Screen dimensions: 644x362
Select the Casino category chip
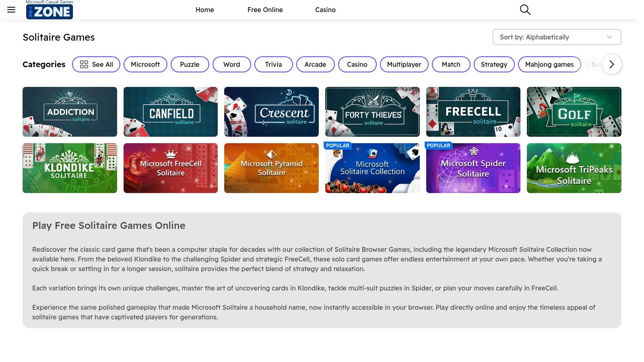[357, 64]
